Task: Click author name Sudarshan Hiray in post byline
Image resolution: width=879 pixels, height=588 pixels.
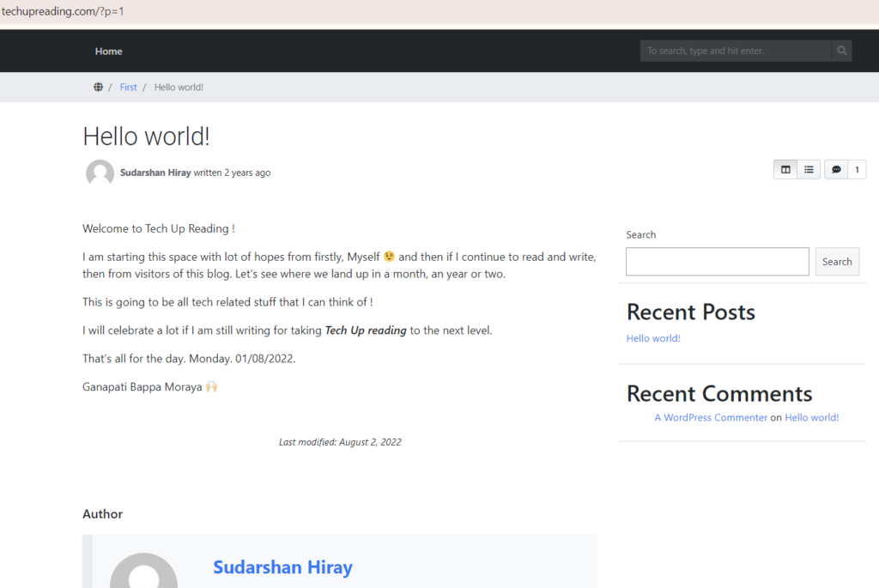Action: coord(155,173)
